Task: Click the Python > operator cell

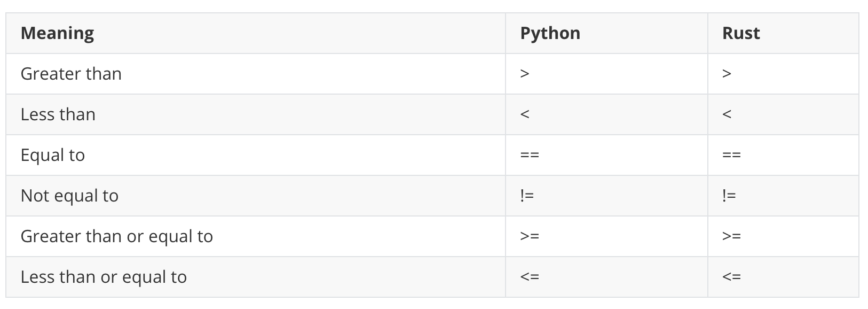Action: [607, 74]
